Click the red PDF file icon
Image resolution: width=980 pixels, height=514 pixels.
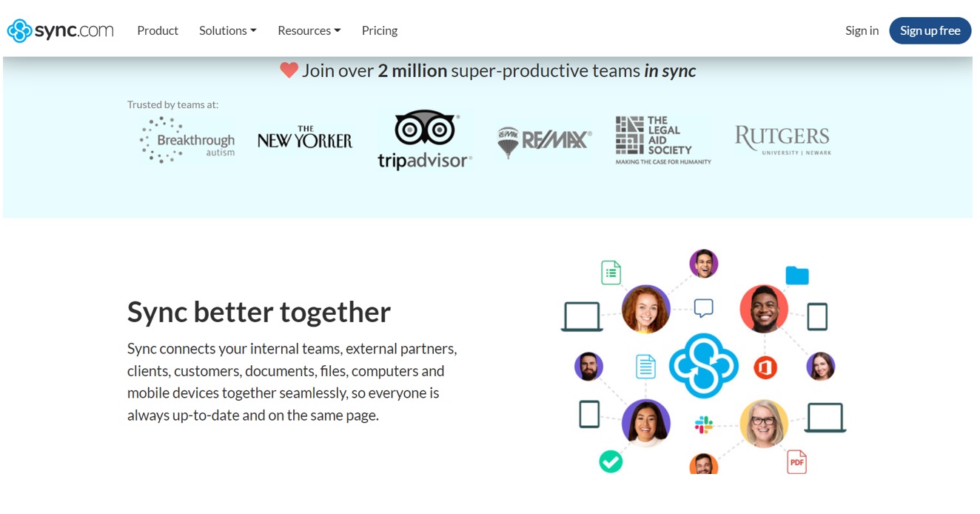pos(796,462)
